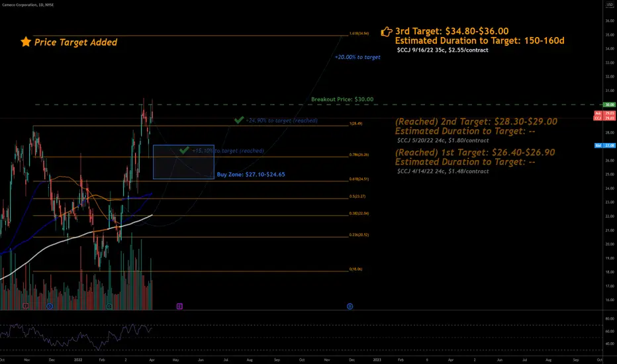Click the 0(18.06) Fibonacci level label

coord(356,269)
